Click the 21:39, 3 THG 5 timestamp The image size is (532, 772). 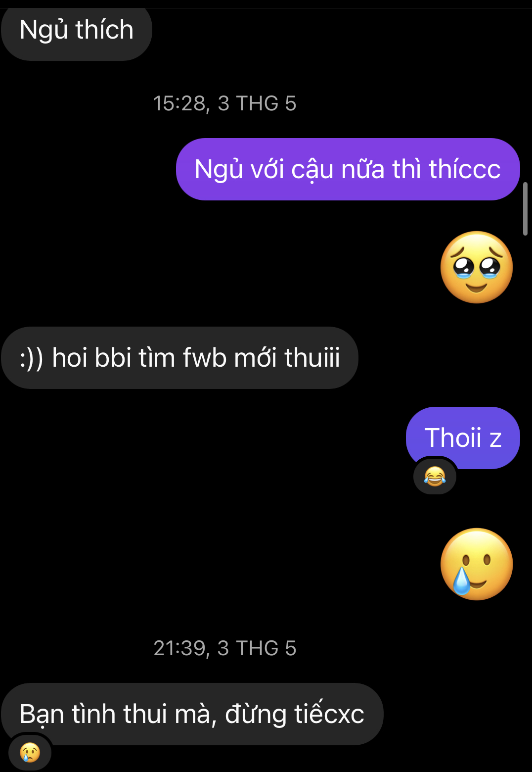pos(224,648)
